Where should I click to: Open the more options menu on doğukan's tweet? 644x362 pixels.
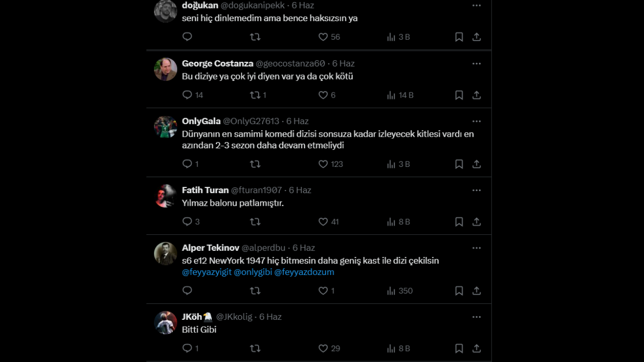476,5
